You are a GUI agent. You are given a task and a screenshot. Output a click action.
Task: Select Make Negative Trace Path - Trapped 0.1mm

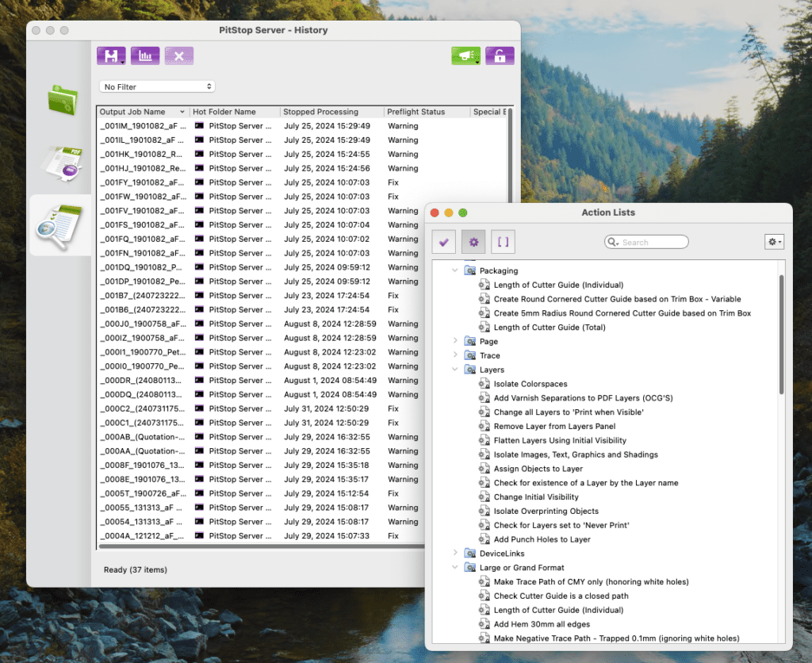[x=616, y=638]
